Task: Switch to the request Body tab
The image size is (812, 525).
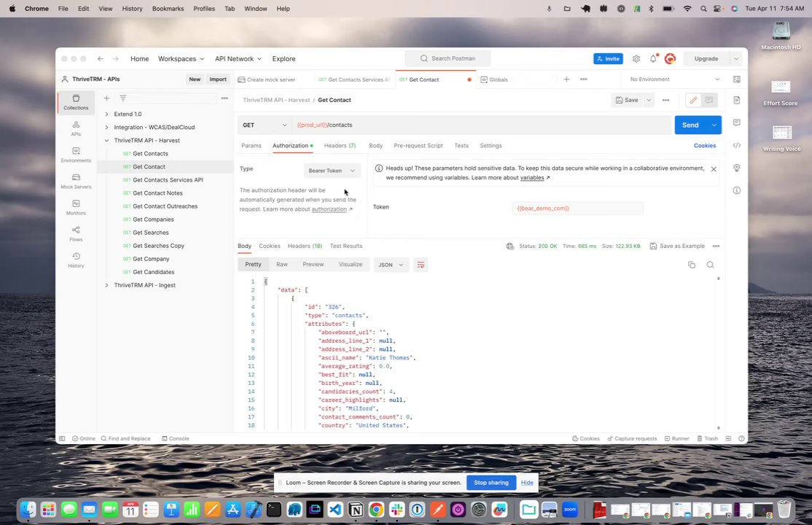Action: pyautogui.click(x=375, y=146)
